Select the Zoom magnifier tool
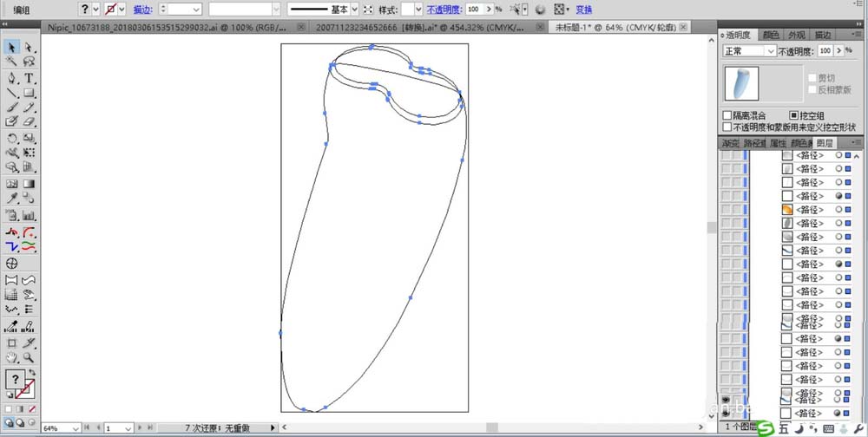868x437 pixels. click(29, 358)
